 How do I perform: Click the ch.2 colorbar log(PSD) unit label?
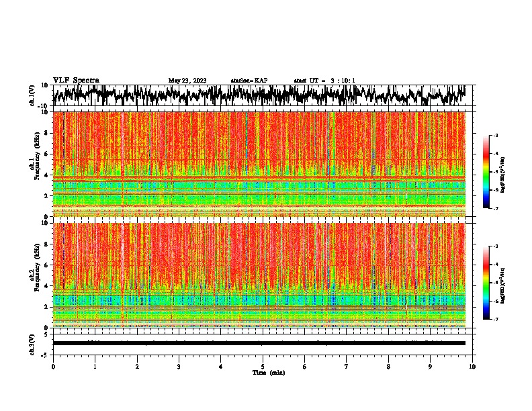click(502, 286)
